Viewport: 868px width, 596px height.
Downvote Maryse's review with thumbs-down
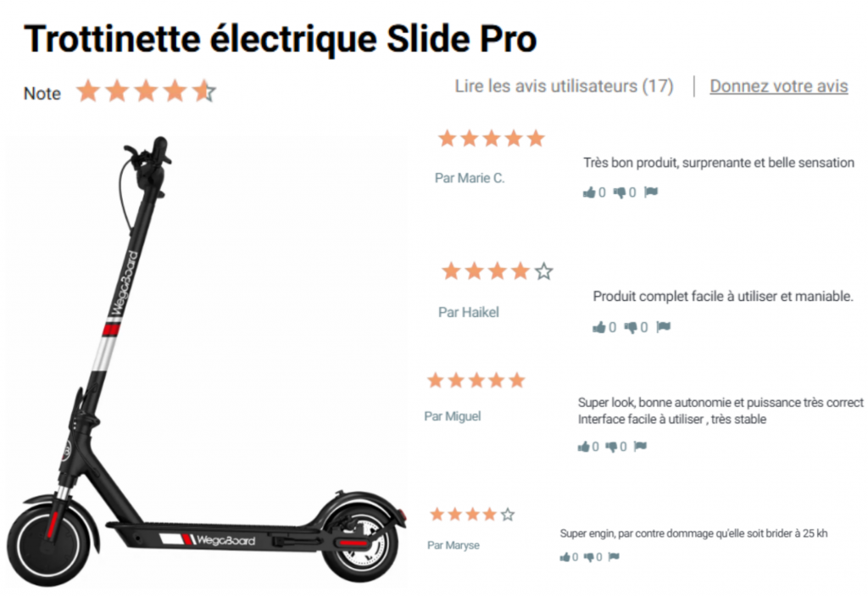(x=589, y=557)
